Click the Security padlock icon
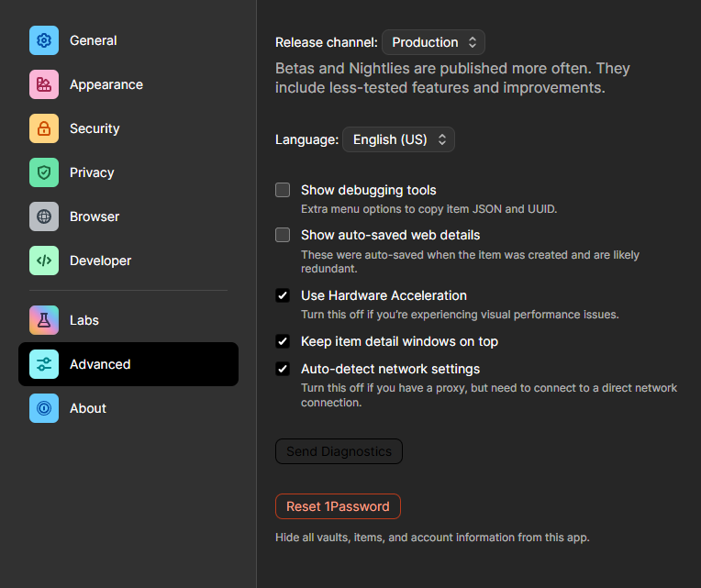701x588 pixels. (x=44, y=128)
